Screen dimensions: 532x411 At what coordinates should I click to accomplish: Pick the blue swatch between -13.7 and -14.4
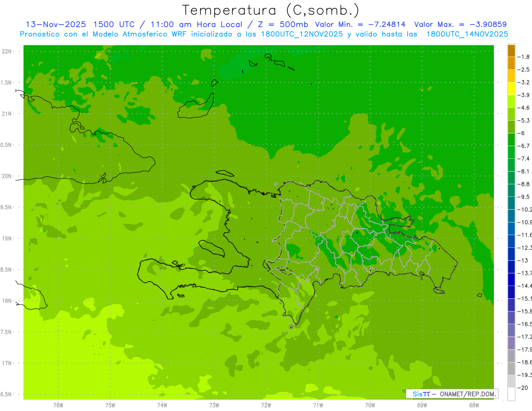coord(511,279)
